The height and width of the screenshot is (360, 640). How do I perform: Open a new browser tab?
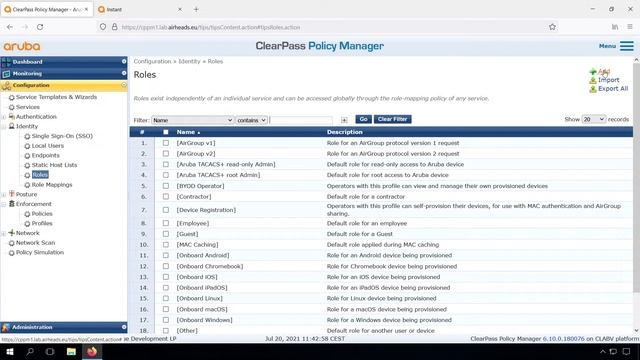[x=196, y=9]
